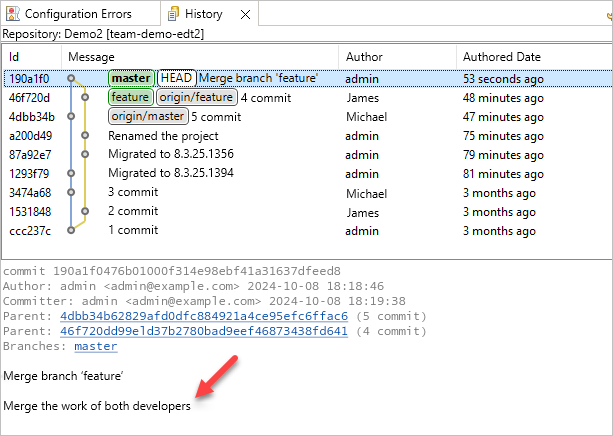Click the origin/feature remote label

click(x=196, y=97)
